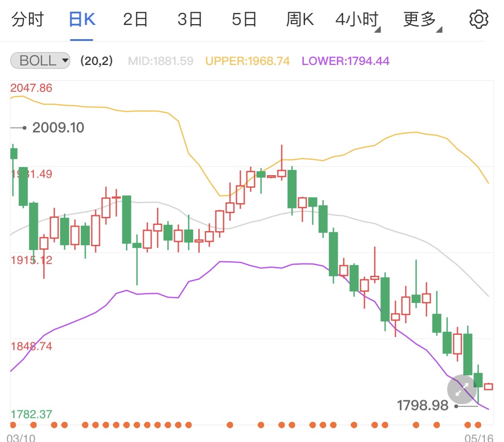
Task: Open the 3日 chart view
Action: pyautogui.click(x=190, y=20)
